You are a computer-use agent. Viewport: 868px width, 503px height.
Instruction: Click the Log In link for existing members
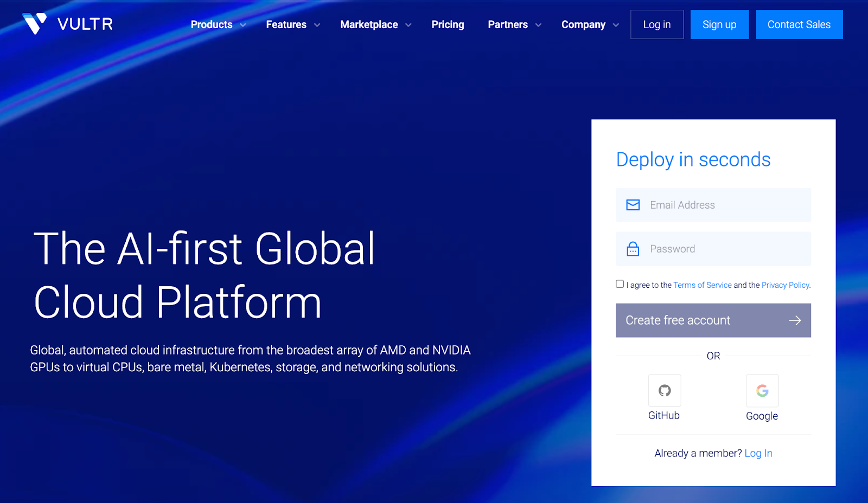coord(758,453)
